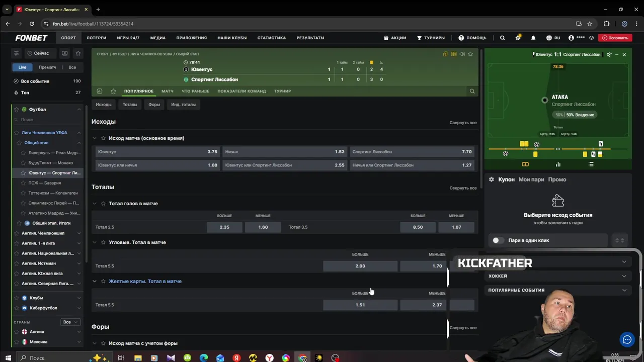Click the sidebar favorites star icon

click(x=78, y=53)
